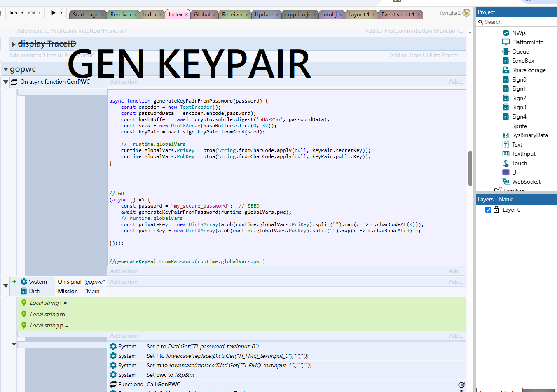
Task: Click the fongka2 username
Action: coord(450,13)
